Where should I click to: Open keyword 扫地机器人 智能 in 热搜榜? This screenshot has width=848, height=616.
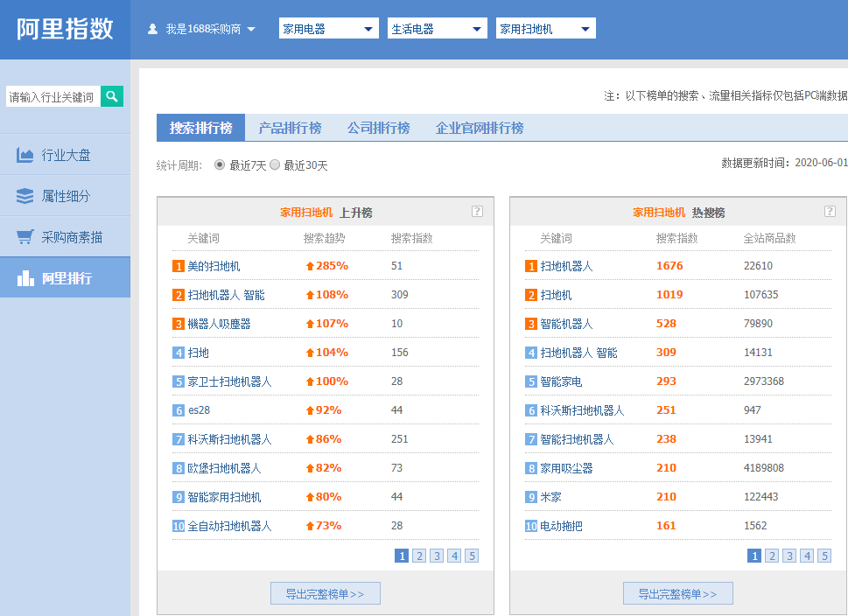click(578, 353)
